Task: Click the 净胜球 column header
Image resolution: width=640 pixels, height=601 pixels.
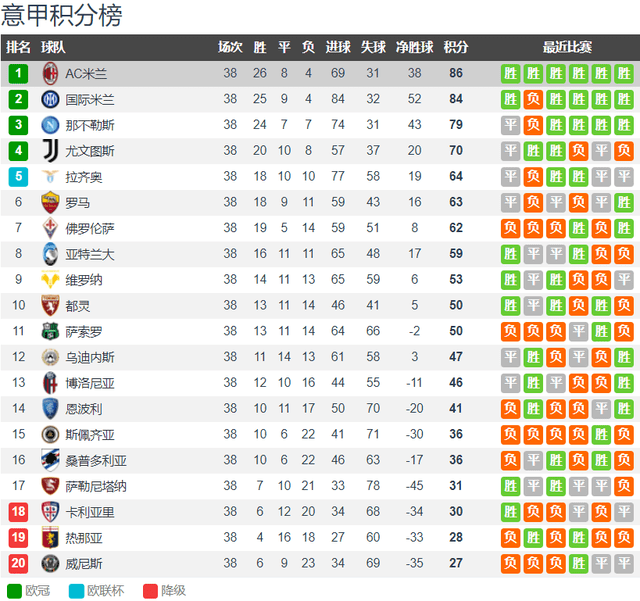Action: tap(414, 47)
